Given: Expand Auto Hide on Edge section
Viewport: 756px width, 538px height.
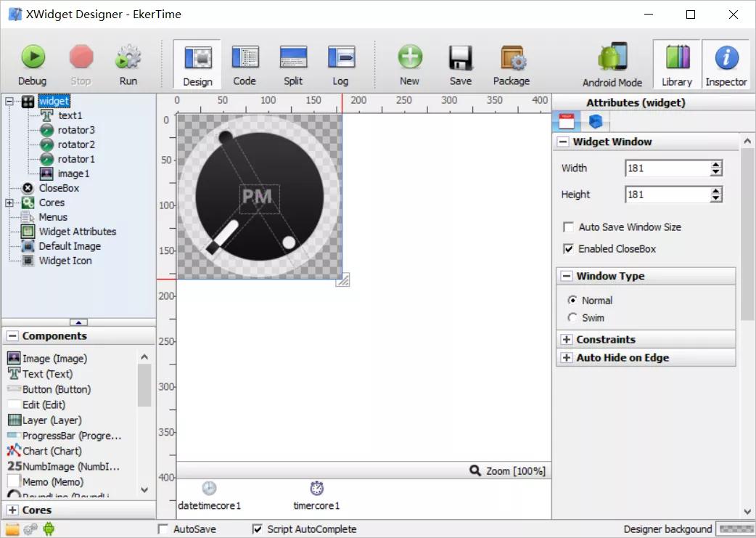Looking at the screenshot, I should 566,358.
